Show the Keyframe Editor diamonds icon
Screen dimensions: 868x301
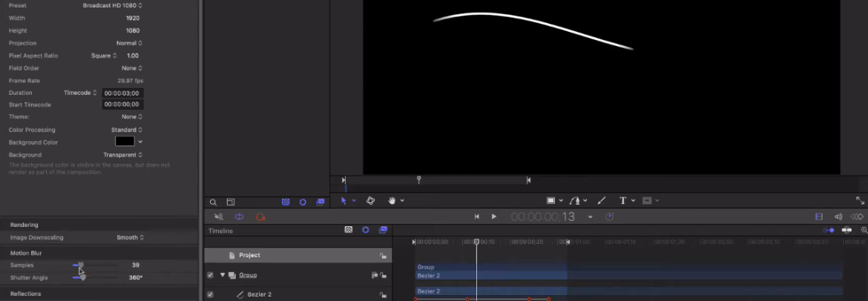click(857, 217)
